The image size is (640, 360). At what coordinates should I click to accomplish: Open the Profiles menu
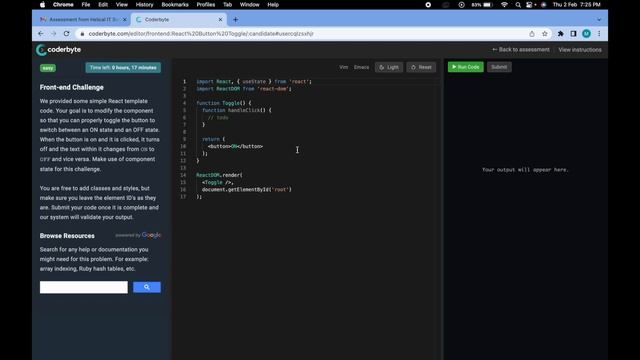(206, 5)
